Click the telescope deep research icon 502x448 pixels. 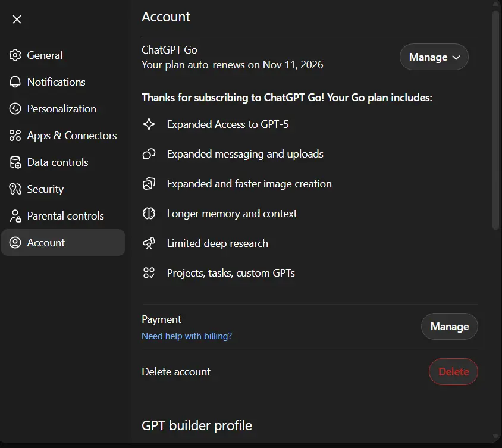(x=149, y=243)
